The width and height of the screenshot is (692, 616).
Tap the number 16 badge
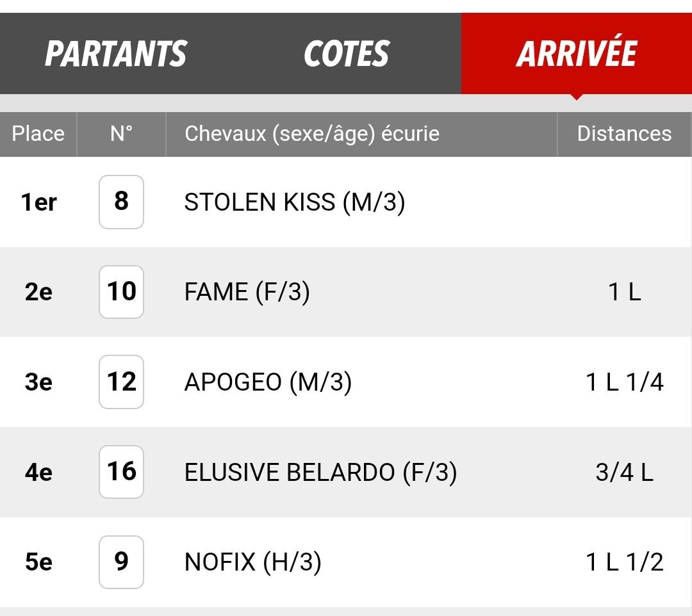121,472
